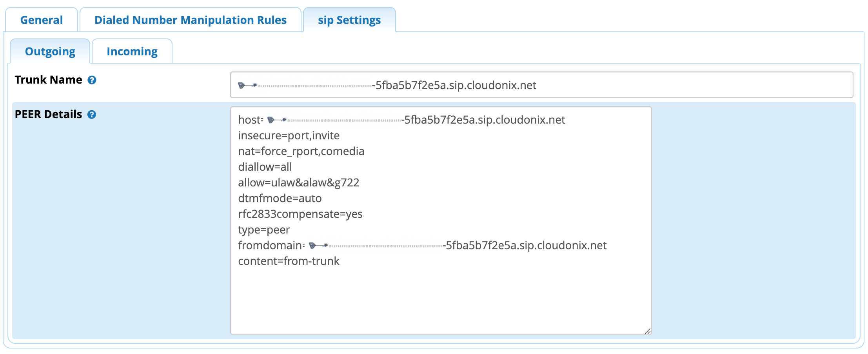The height and width of the screenshot is (354, 868).
Task: Open the Outgoing sub-tab
Action: click(50, 51)
